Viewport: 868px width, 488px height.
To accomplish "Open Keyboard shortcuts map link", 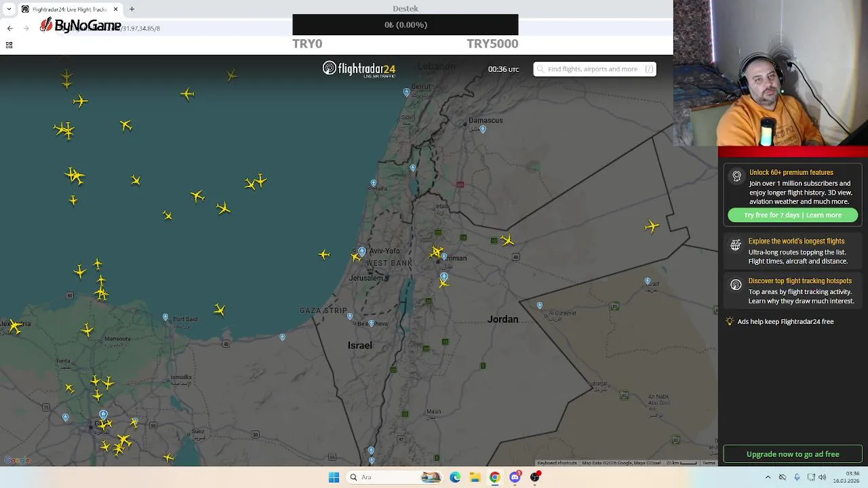I will tap(557, 463).
